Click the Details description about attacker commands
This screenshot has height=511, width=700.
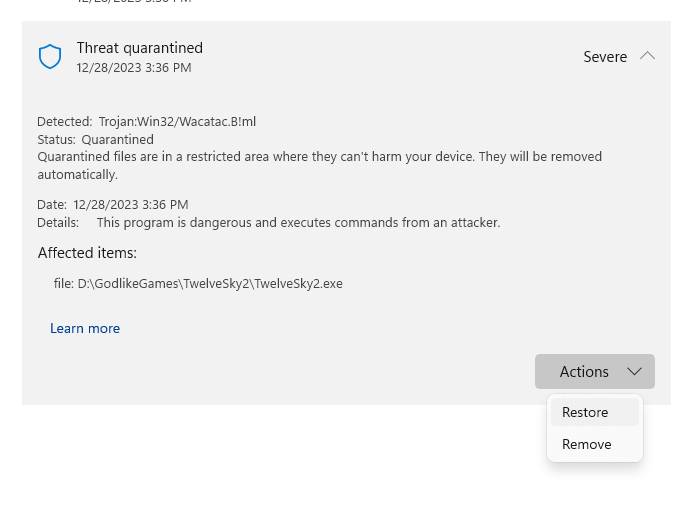point(298,222)
